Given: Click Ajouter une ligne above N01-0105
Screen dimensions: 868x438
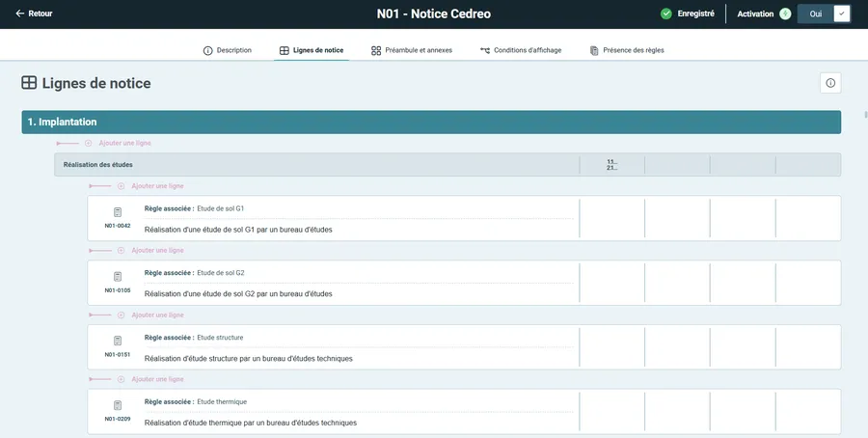Looking at the screenshot, I should click(x=156, y=251).
